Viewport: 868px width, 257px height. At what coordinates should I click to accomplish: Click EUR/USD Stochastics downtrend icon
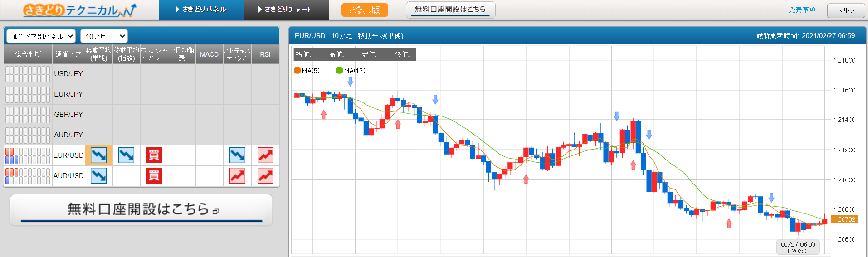[237, 155]
